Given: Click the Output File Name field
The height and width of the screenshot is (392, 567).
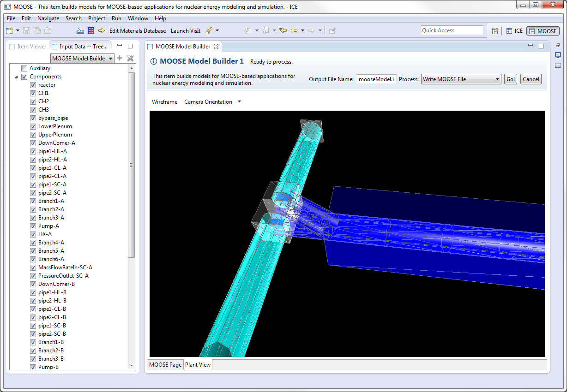Looking at the screenshot, I should [x=376, y=79].
